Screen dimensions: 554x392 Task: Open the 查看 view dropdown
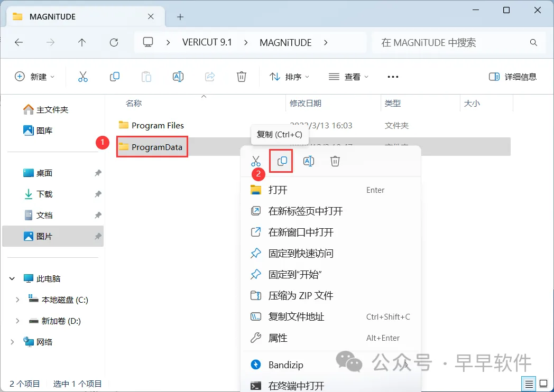pyautogui.click(x=348, y=77)
